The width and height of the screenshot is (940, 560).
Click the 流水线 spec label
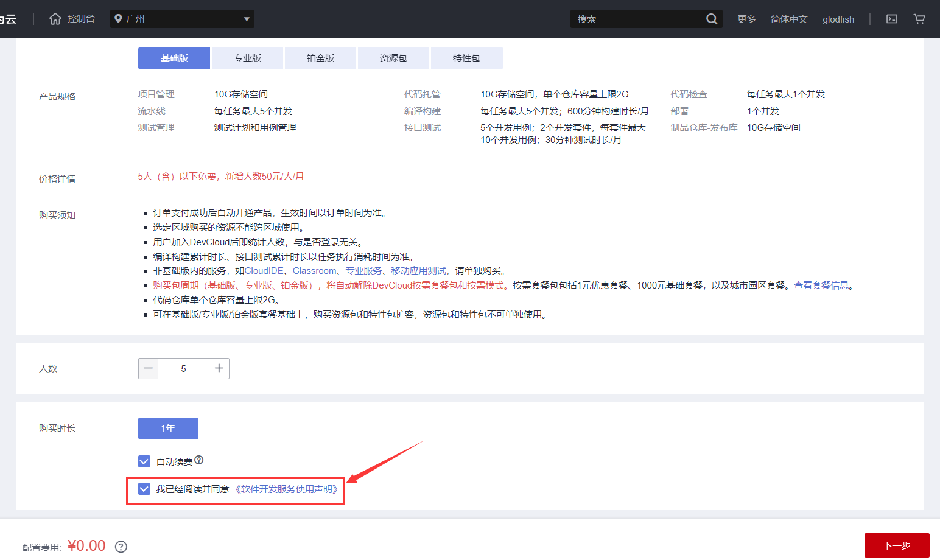(x=152, y=111)
